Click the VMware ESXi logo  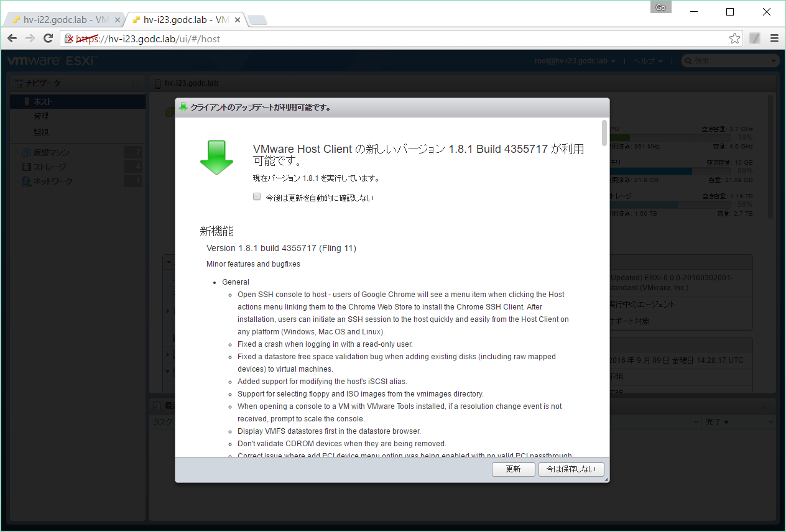click(52, 61)
